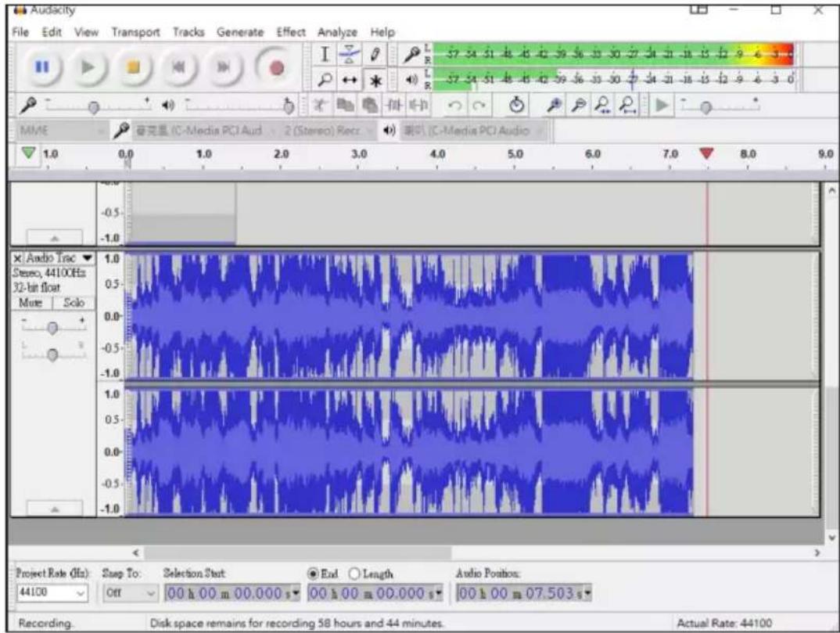This screenshot has height=633, width=840.
Task: Solo the Audio Track
Action: coord(74,303)
